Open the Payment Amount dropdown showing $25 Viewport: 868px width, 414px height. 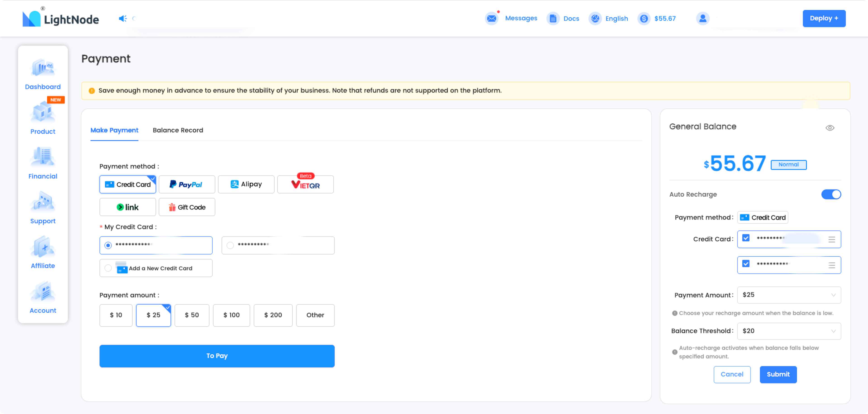pos(789,295)
